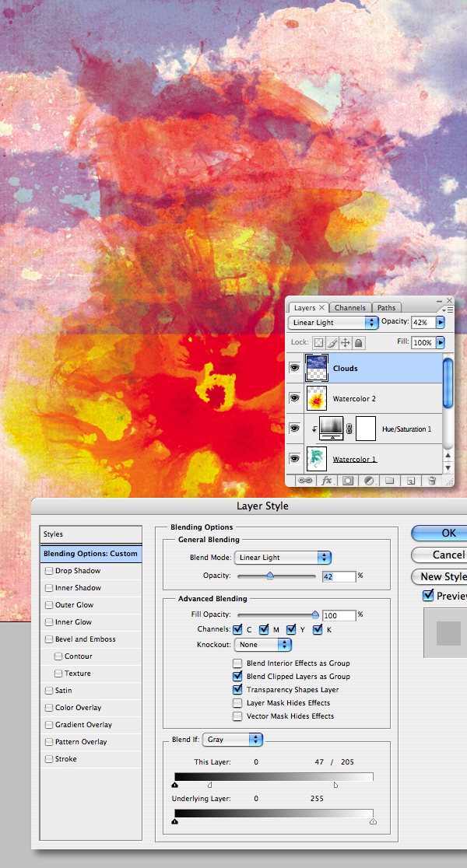Click the create new layer icon
This screenshot has height=868, width=467.
[x=410, y=481]
